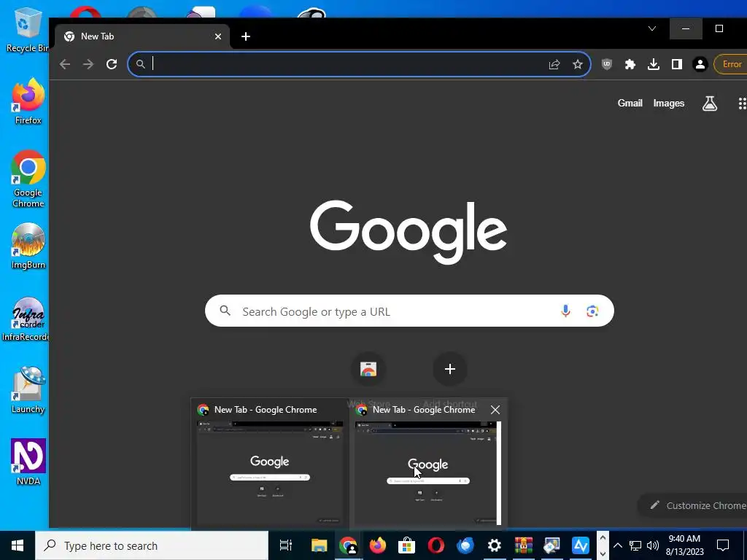
Task: Bookmark this tab with the star icon
Action: (x=578, y=64)
